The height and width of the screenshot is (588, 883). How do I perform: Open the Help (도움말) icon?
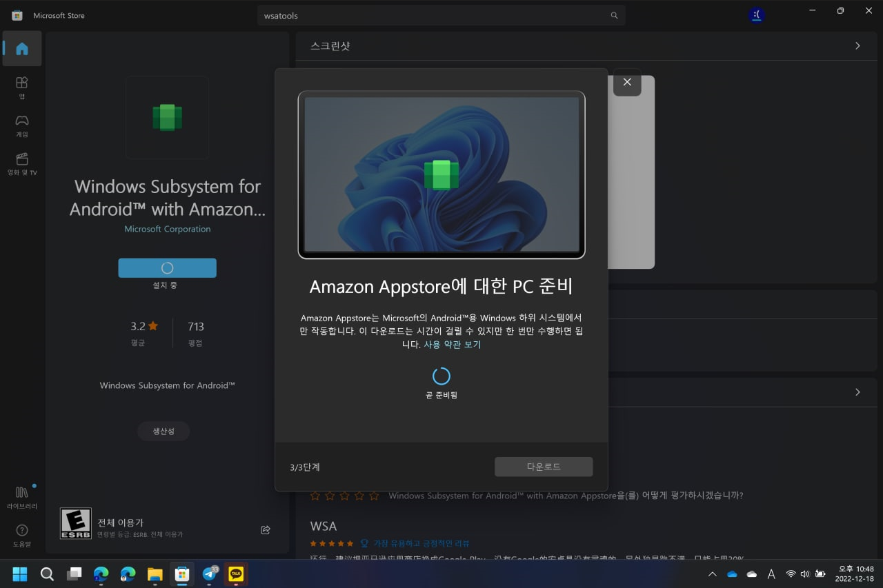click(x=22, y=536)
